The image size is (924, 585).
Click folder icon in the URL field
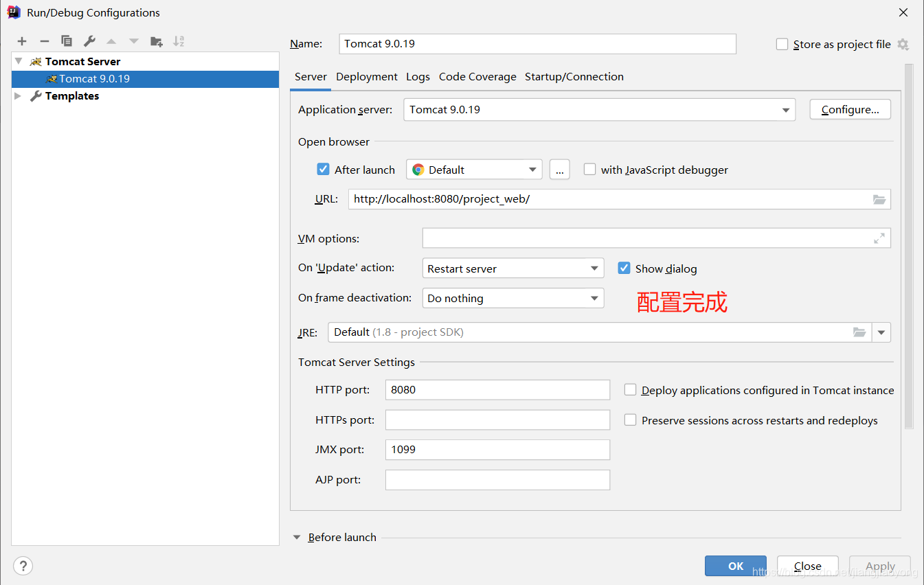tap(879, 199)
